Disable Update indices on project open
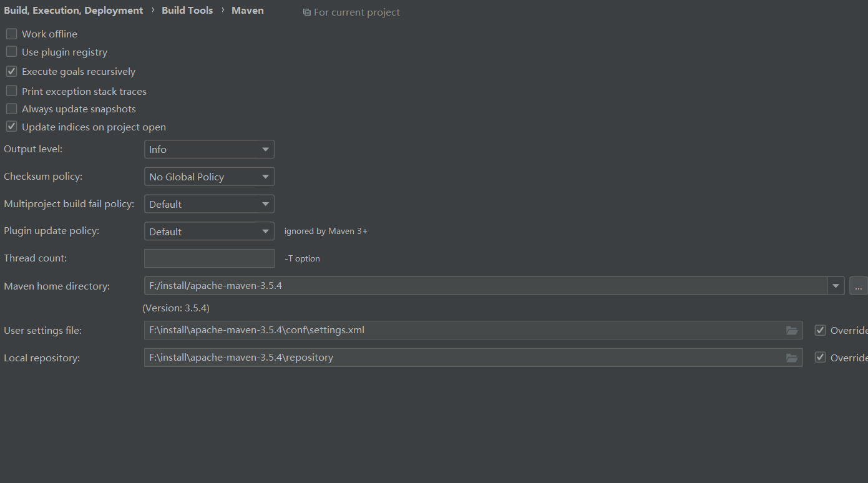The width and height of the screenshot is (868, 483). tap(11, 127)
